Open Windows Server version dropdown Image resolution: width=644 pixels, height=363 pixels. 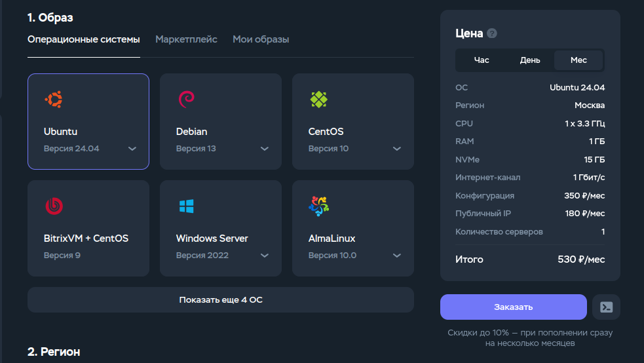point(265,255)
